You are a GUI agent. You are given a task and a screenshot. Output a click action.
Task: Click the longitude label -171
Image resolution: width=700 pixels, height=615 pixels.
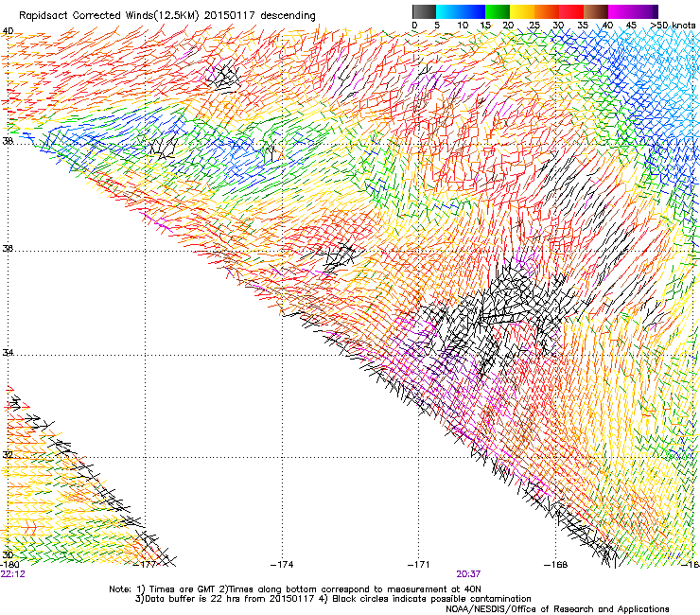pyautogui.click(x=418, y=565)
